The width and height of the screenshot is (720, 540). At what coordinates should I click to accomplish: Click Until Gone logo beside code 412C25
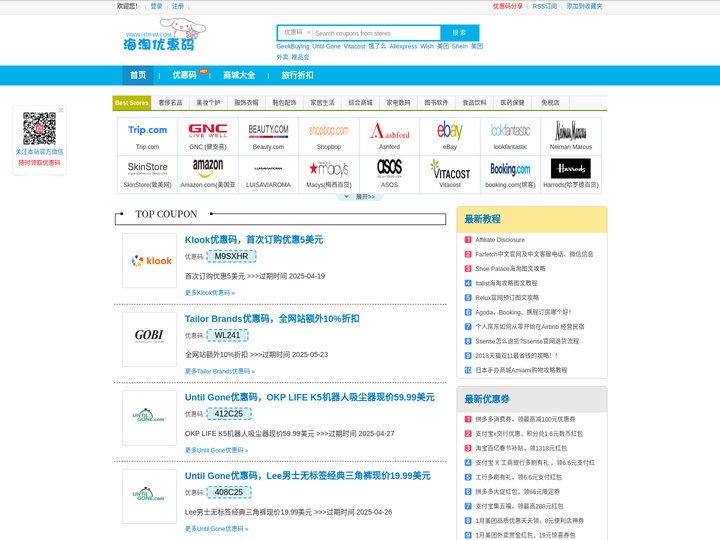150,418
